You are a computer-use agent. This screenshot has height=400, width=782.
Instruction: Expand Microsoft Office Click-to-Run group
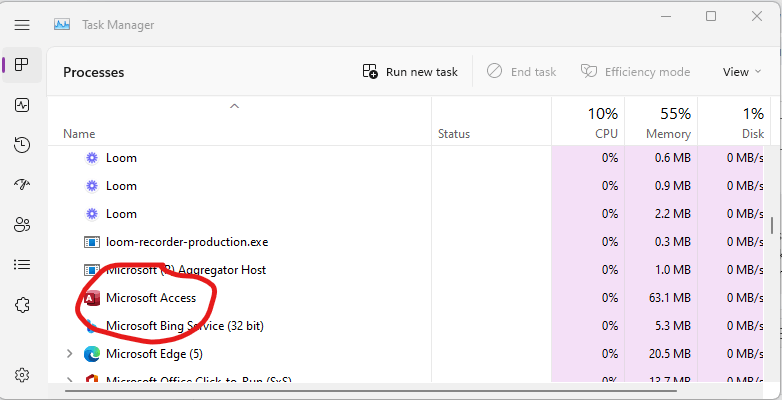coord(70,381)
